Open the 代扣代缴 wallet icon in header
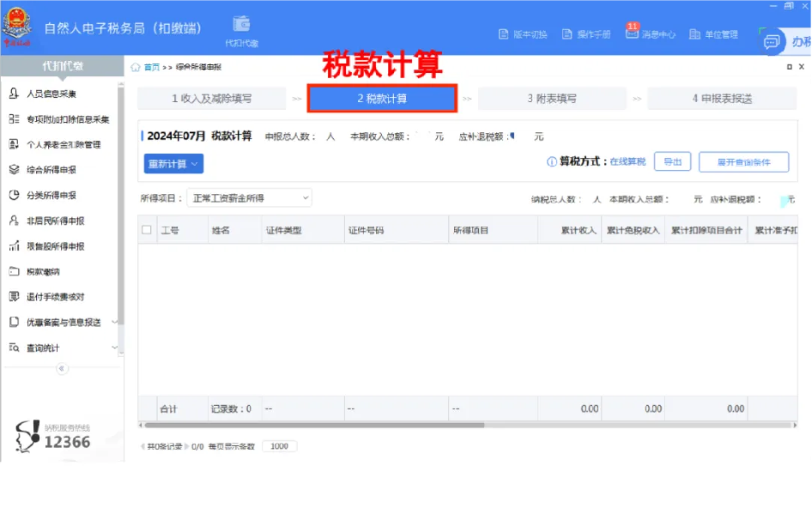Image resolution: width=812 pixels, height=508 pixels. pyautogui.click(x=241, y=24)
